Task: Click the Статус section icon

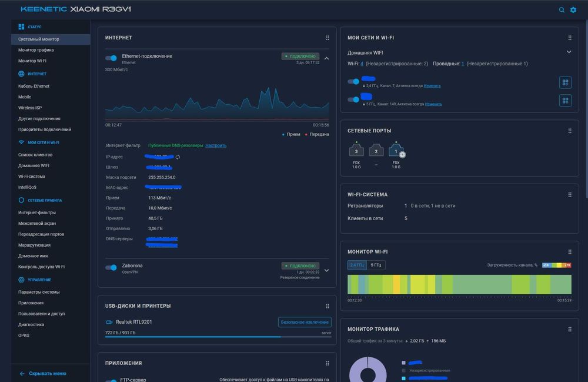Action: (x=21, y=26)
